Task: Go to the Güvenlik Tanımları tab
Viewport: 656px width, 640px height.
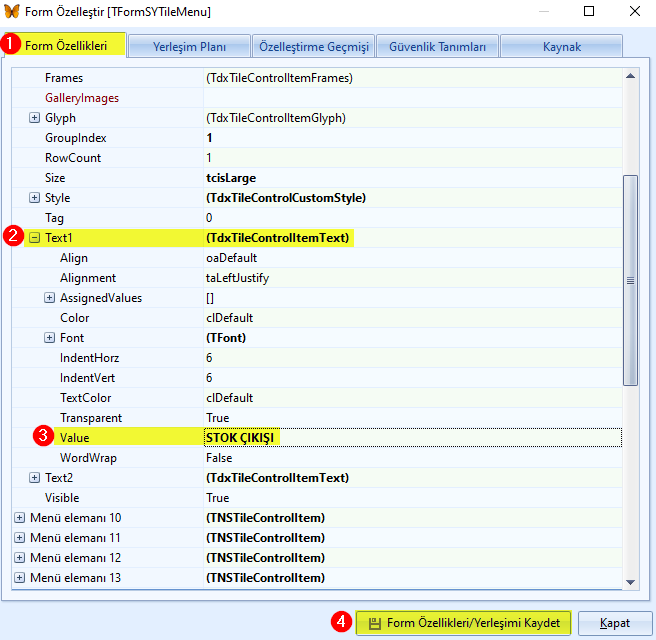Action: point(436,47)
